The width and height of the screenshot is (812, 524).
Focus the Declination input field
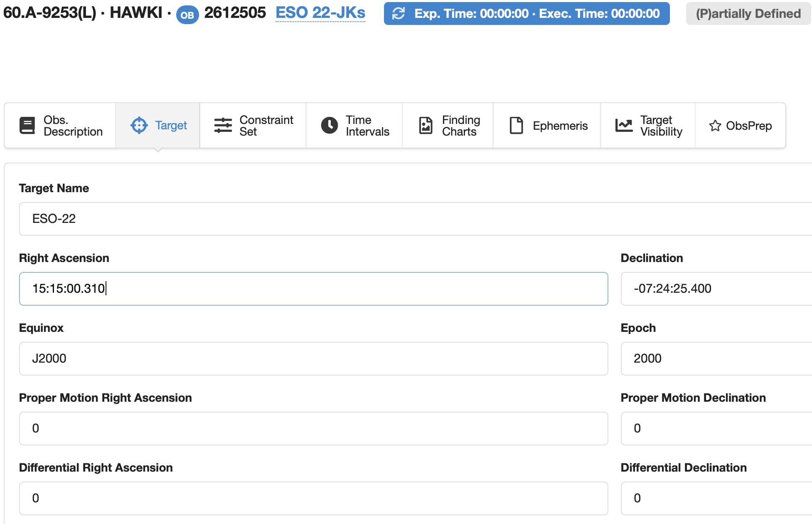tap(716, 289)
